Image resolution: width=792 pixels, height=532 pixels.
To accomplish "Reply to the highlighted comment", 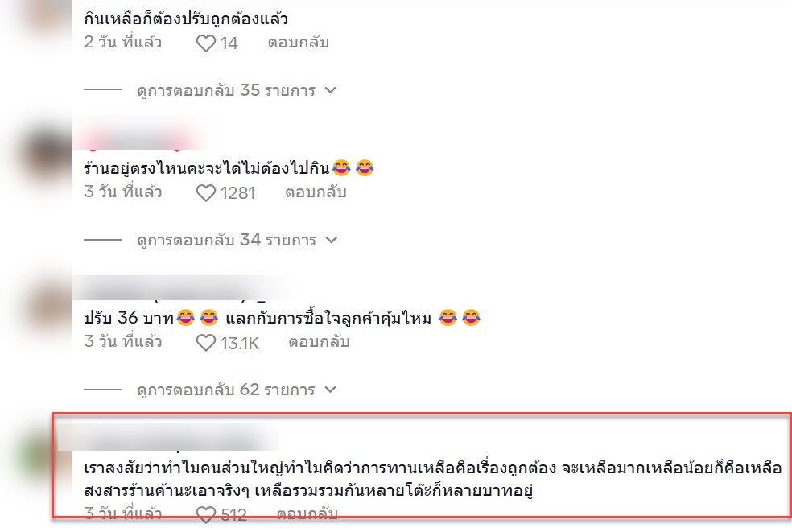I will point(307,513).
